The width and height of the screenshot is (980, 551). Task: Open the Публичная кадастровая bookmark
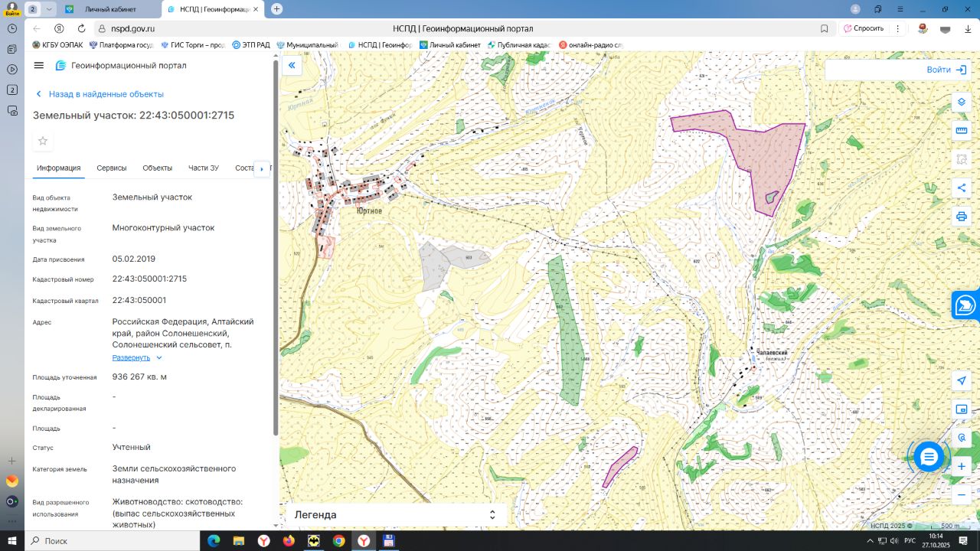point(518,45)
